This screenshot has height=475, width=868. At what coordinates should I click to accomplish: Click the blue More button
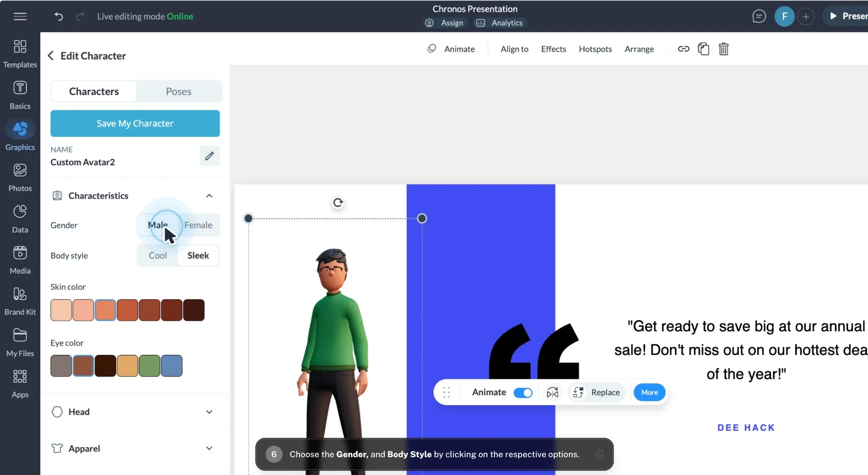point(649,392)
